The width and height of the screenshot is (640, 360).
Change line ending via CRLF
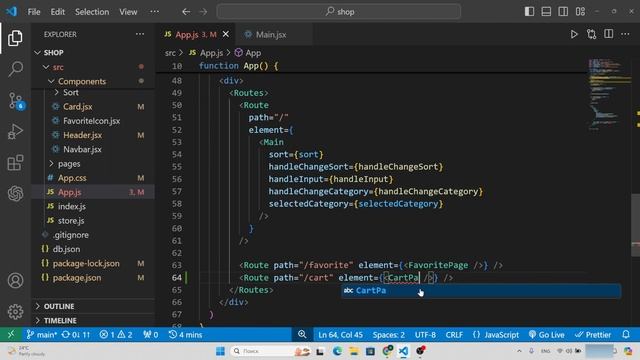pyautogui.click(x=454, y=335)
